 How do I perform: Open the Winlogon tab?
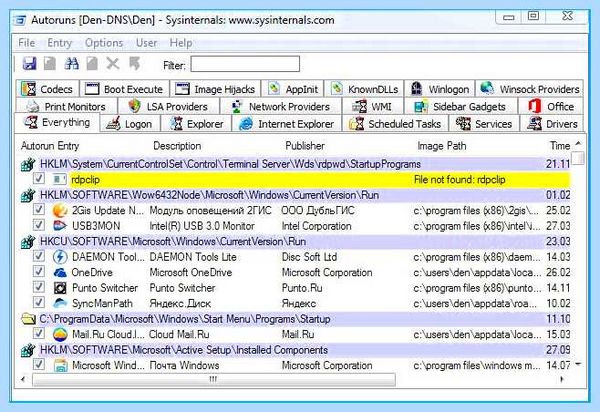(439, 89)
